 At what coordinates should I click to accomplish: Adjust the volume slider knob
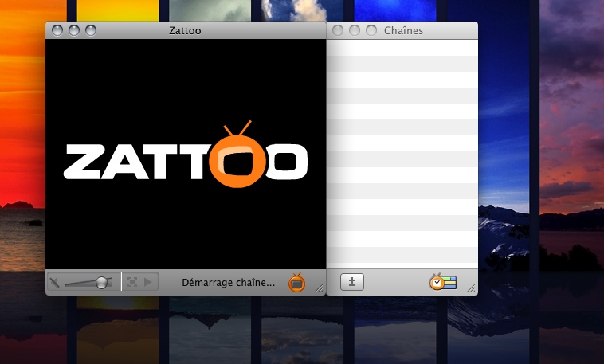click(102, 283)
